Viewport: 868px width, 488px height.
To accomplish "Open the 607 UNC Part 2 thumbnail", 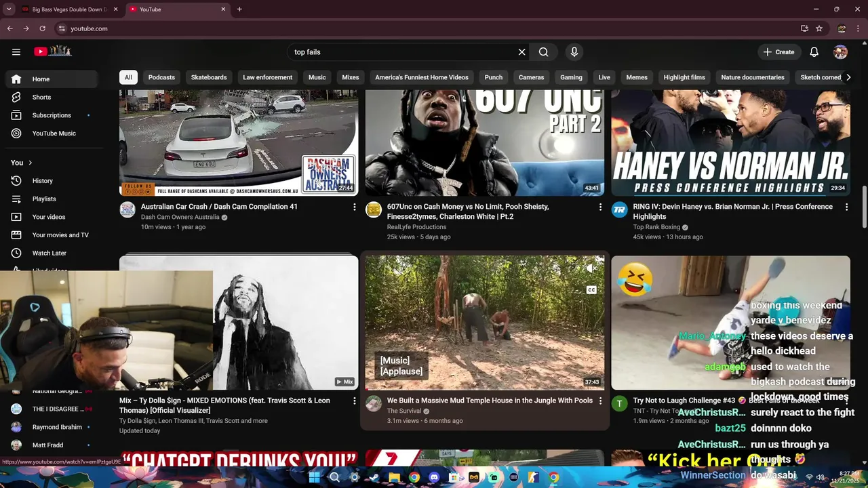I will (485, 142).
